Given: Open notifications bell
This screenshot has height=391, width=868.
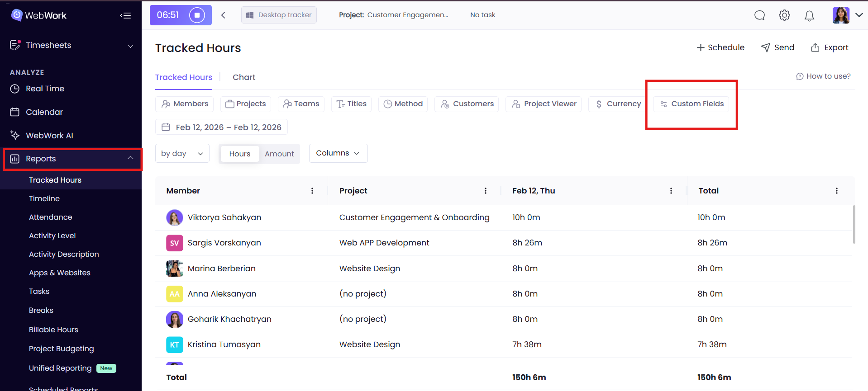Looking at the screenshot, I should pyautogui.click(x=809, y=16).
